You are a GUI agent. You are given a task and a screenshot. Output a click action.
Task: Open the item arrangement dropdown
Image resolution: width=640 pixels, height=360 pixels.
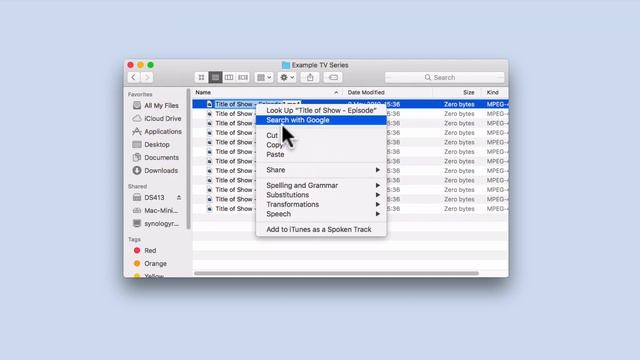click(x=264, y=78)
